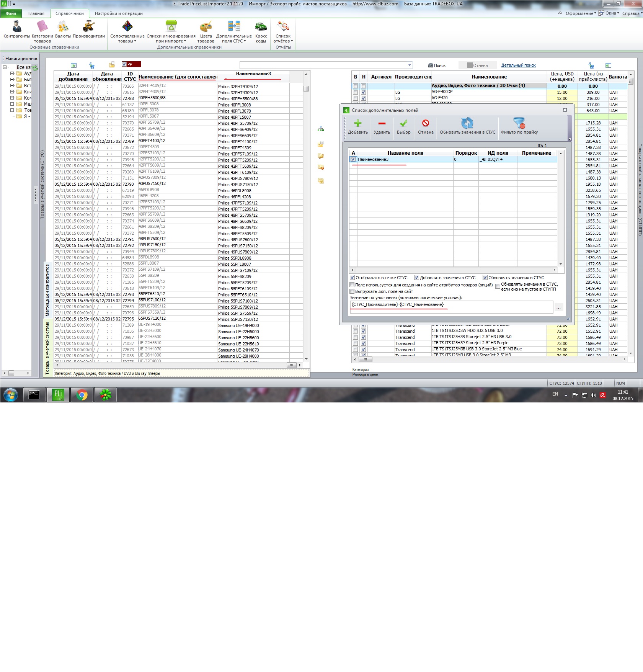
Task: Click Отмена button next to Поиск
Action: (x=477, y=65)
